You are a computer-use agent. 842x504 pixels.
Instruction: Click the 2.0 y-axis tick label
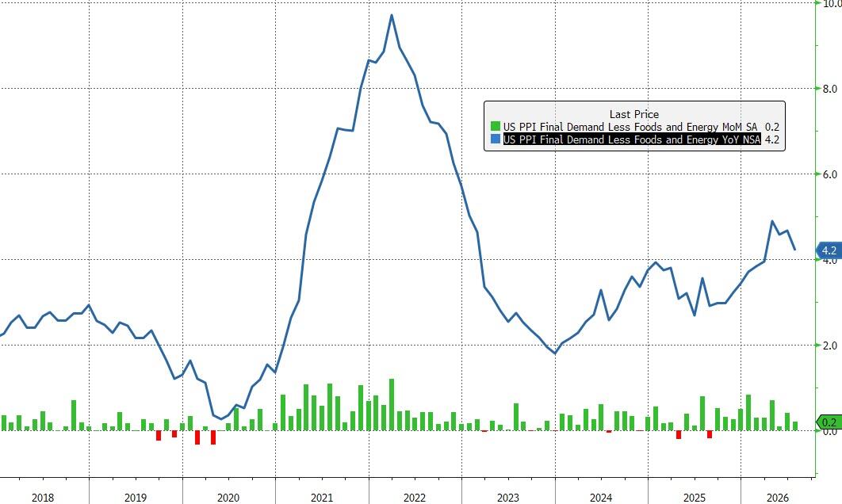click(829, 346)
